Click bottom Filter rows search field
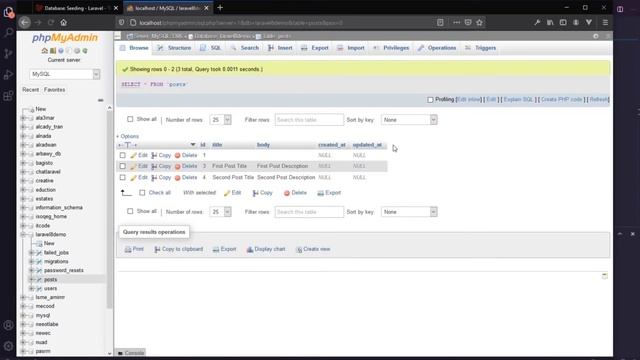Viewport: 640px width, 360px height. [x=309, y=212]
